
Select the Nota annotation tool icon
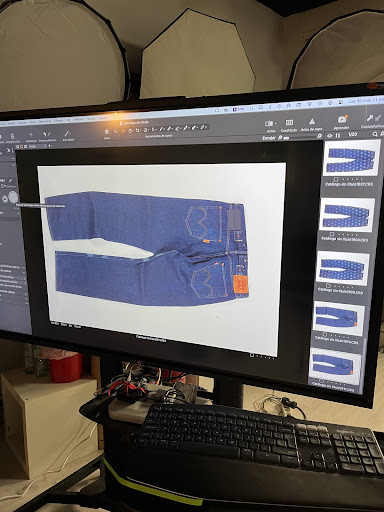coord(106,132)
